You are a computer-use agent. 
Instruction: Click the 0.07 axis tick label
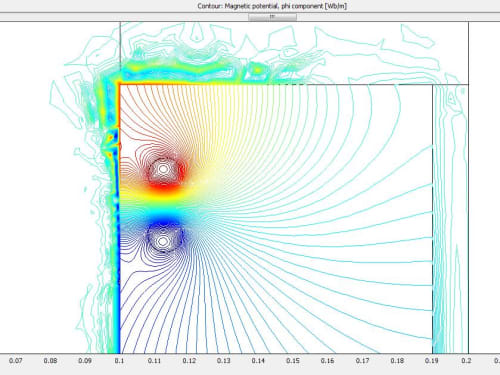click(x=16, y=361)
